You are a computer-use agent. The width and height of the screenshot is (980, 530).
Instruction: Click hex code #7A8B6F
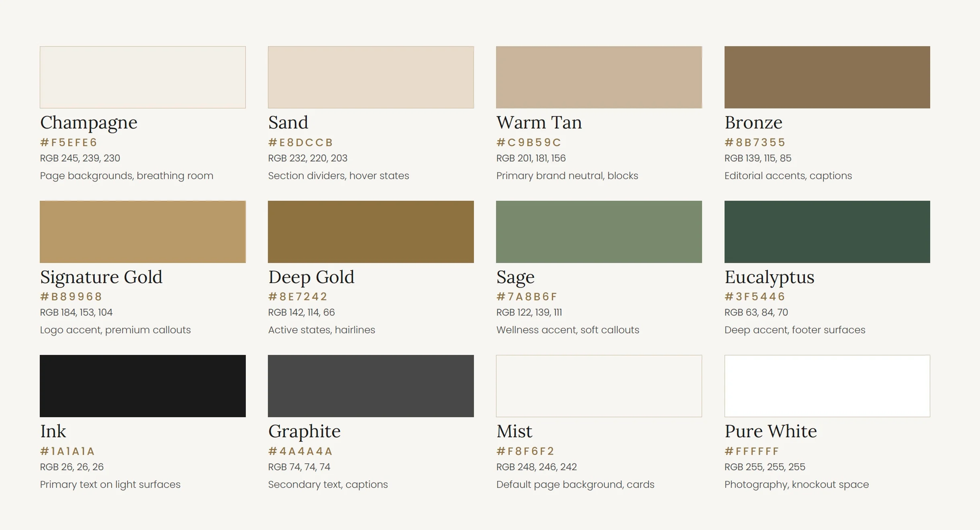[x=527, y=297]
